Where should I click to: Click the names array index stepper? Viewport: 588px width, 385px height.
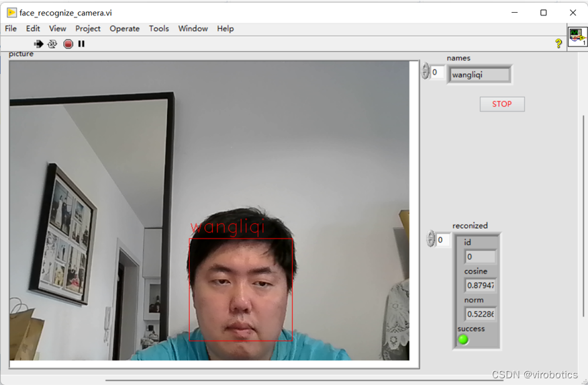pos(426,71)
